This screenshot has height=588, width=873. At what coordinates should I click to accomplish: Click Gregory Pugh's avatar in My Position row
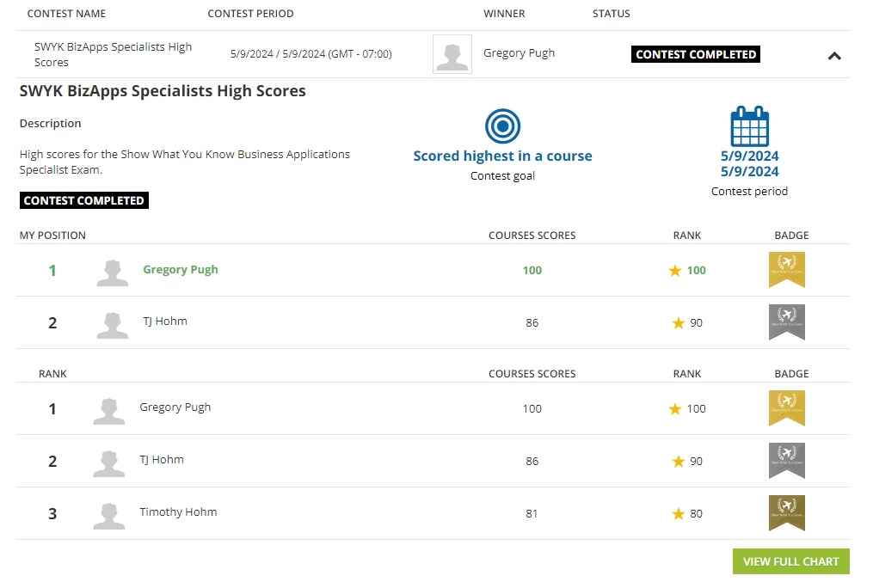click(113, 273)
